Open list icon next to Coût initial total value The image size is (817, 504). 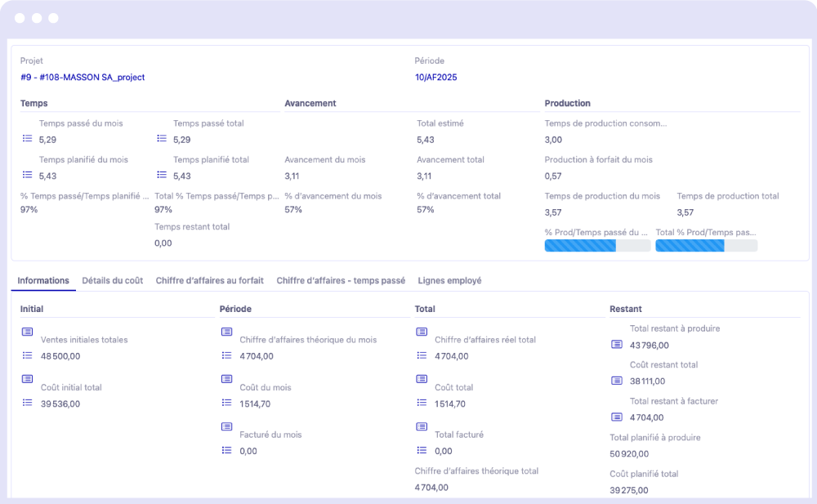point(27,404)
